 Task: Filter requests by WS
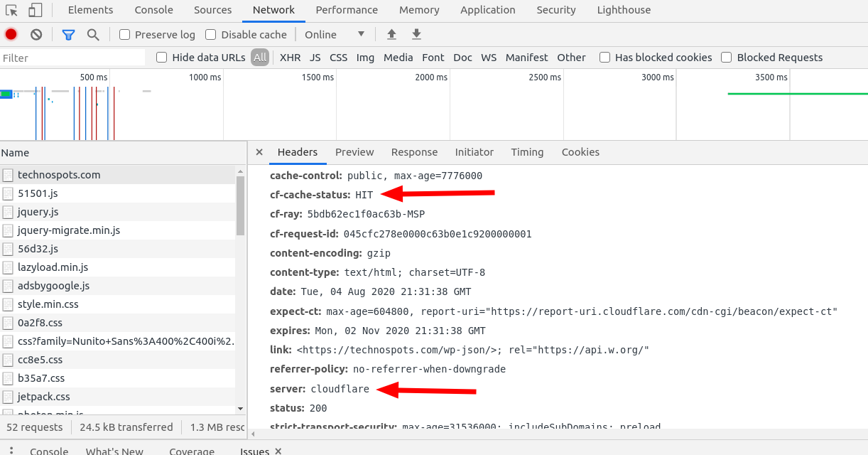(x=489, y=58)
